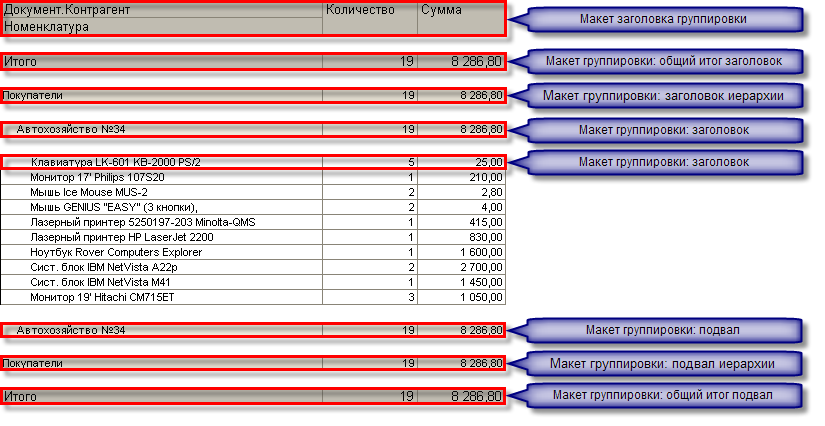
Task: Click the 2 700,00 sum cell
Action: click(479, 268)
